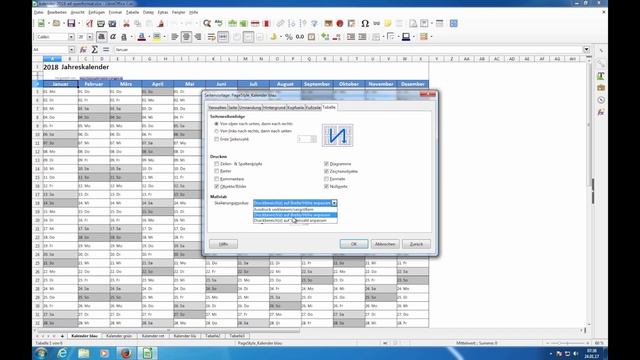Click the Save document icon
Viewport: 640px width, 360px height.
coord(71,23)
